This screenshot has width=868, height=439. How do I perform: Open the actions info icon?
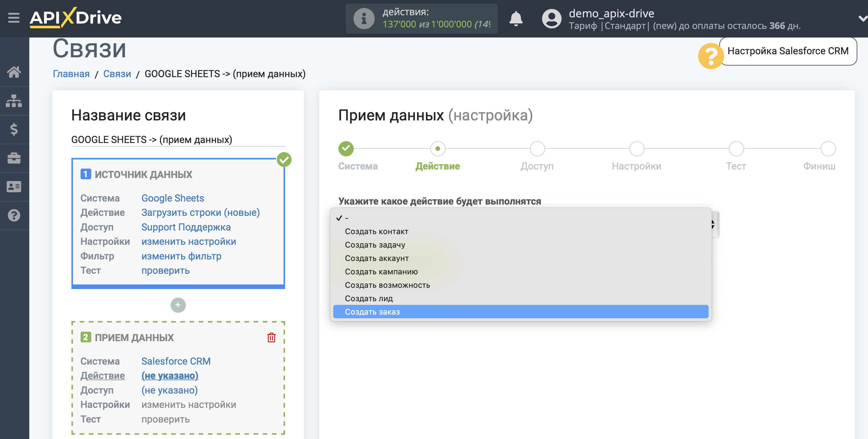(364, 19)
